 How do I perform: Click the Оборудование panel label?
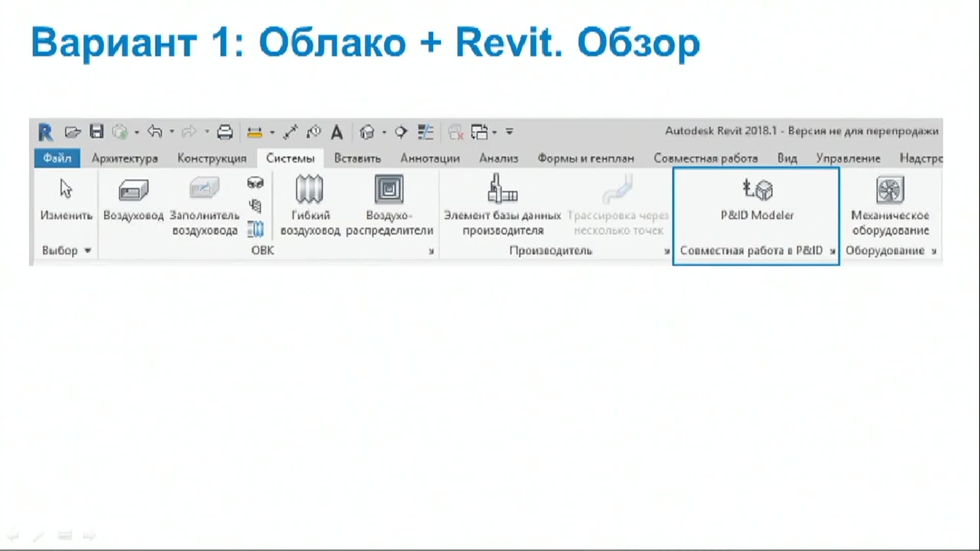pos(885,251)
